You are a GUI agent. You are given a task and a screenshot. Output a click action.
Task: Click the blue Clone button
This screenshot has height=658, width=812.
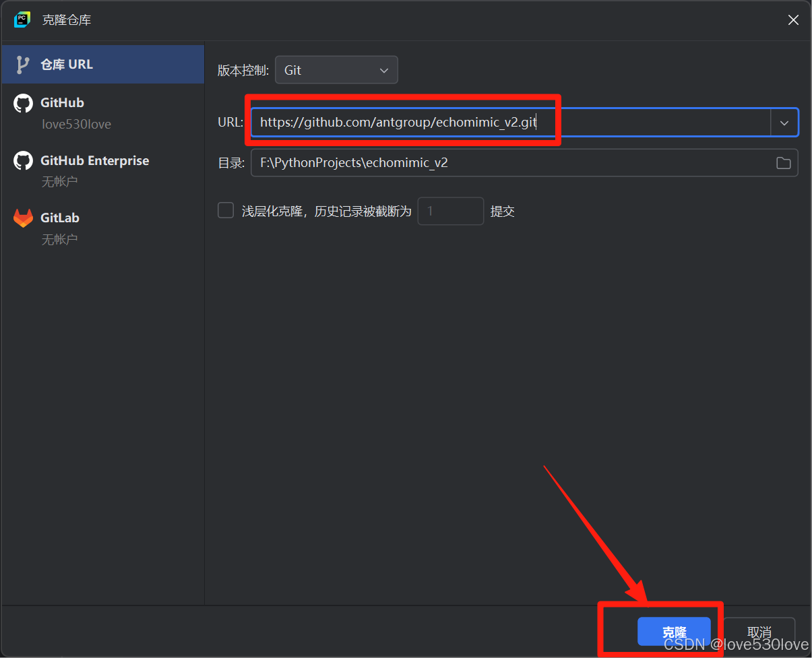click(674, 632)
